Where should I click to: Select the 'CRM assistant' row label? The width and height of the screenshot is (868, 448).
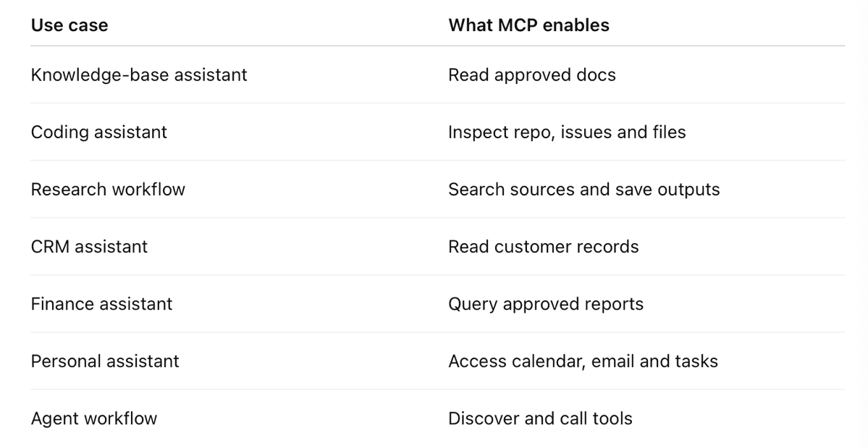89,247
